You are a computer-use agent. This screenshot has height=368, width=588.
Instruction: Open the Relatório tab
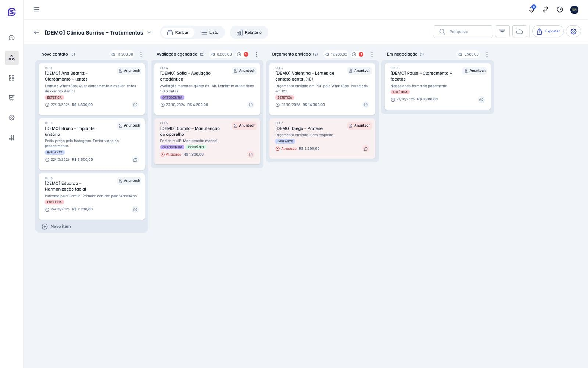click(x=249, y=32)
